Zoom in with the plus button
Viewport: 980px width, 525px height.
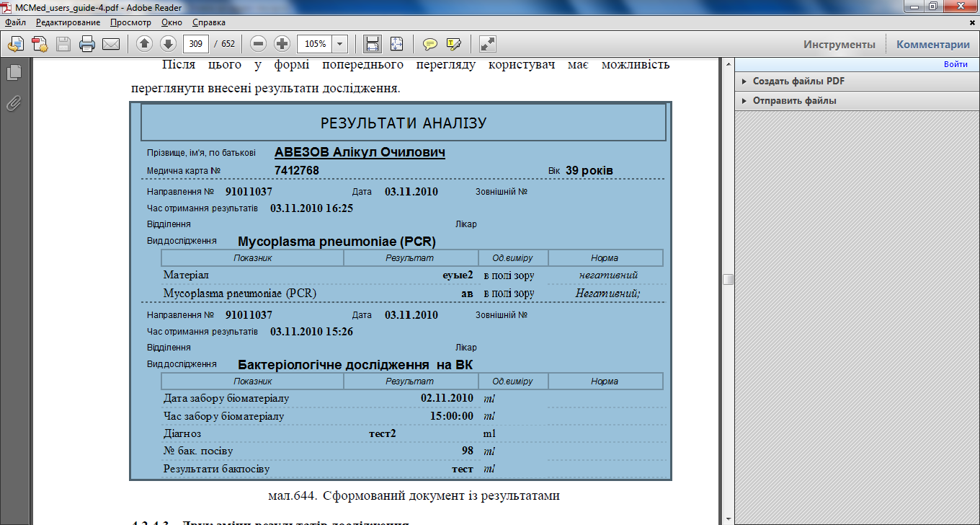coord(282,44)
